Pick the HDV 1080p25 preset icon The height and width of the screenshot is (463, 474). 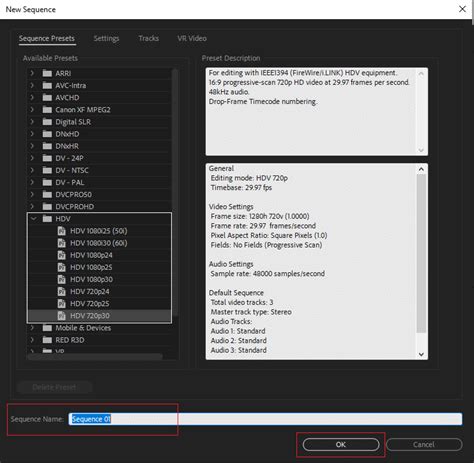(x=62, y=267)
